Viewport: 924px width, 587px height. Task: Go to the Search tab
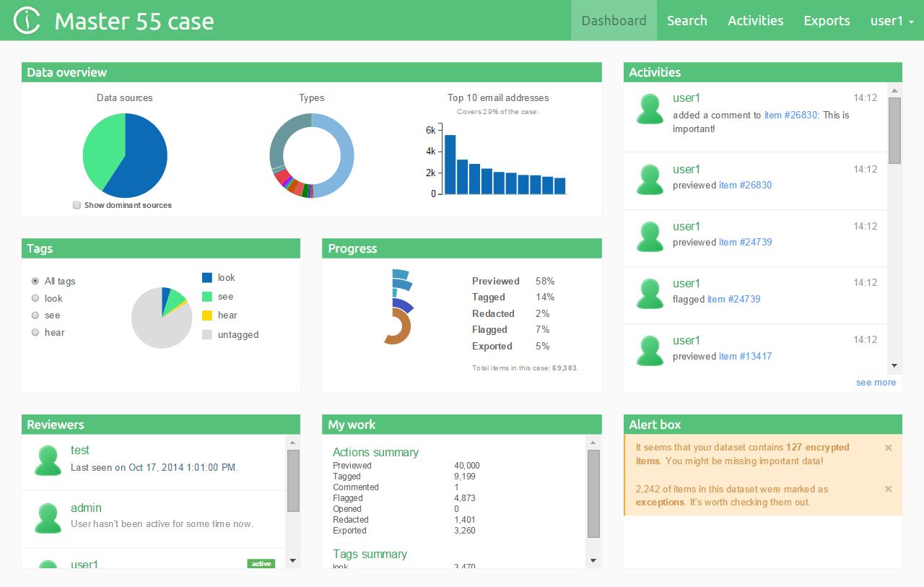coord(687,21)
